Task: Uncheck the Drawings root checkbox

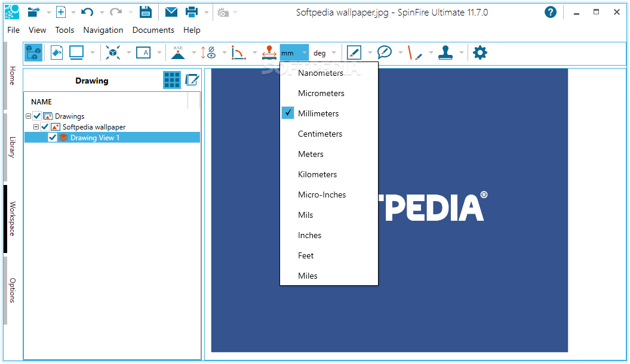Action: click(38, 116)
